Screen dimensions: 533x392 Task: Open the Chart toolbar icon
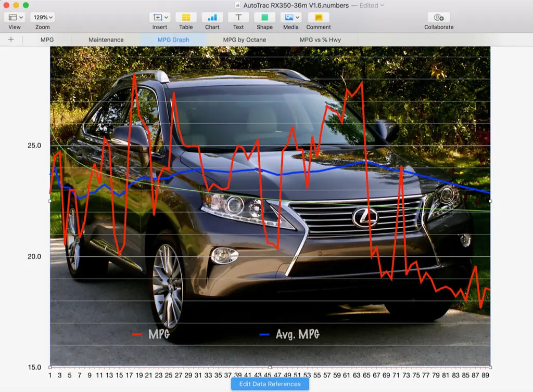click(x=212, y=17)
